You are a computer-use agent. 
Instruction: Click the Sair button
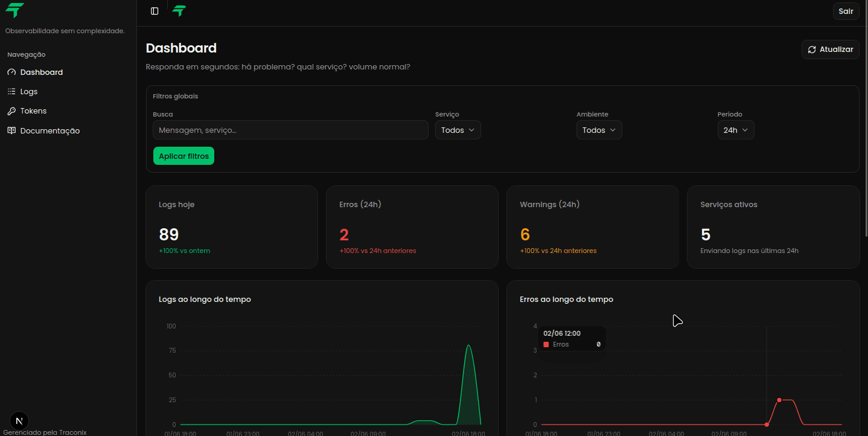pyautogui.click(x=846, y=11)
